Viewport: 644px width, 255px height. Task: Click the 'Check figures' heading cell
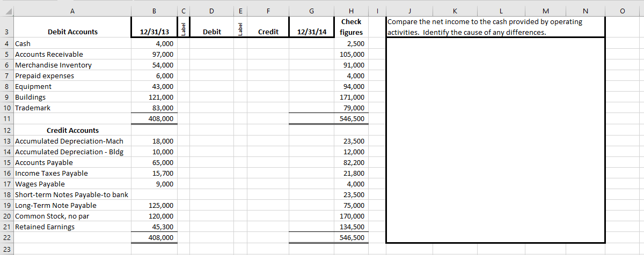coord(351,27)
